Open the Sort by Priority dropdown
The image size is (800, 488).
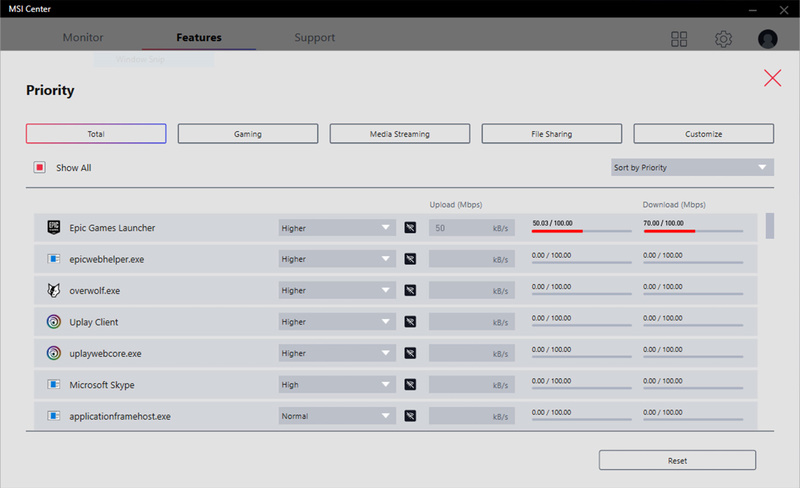692,168
